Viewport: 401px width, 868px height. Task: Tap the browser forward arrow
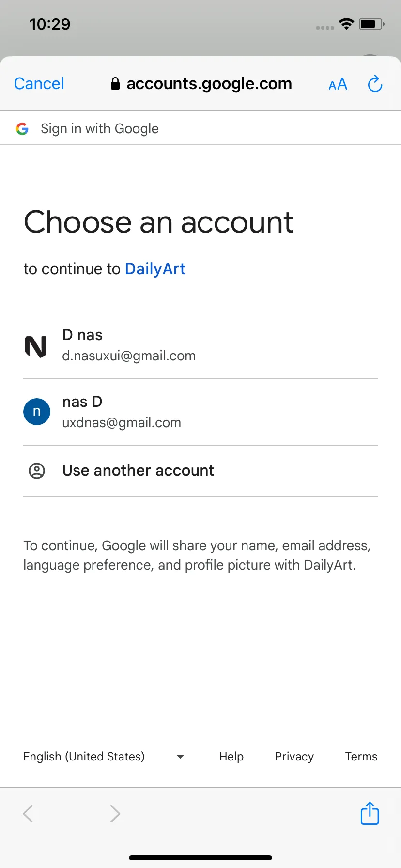point(115,813)
